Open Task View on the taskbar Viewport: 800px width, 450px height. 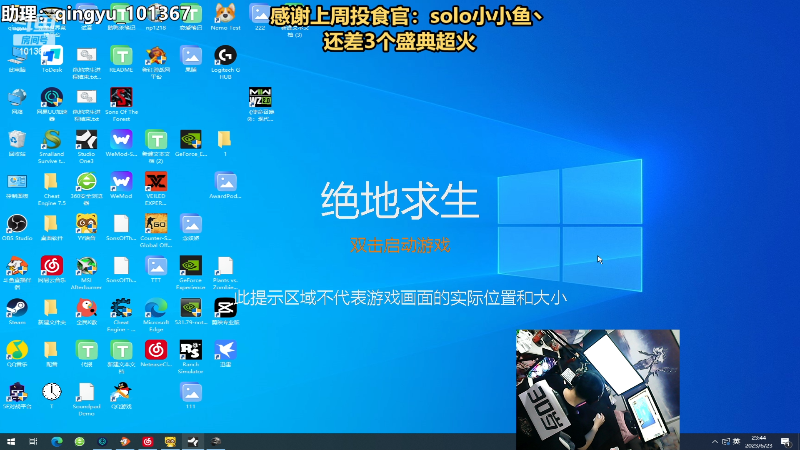coord(33,441)
